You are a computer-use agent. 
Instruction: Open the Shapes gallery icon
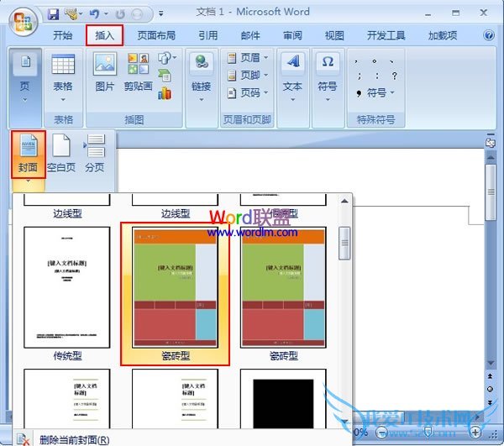[x=165, y=58]
